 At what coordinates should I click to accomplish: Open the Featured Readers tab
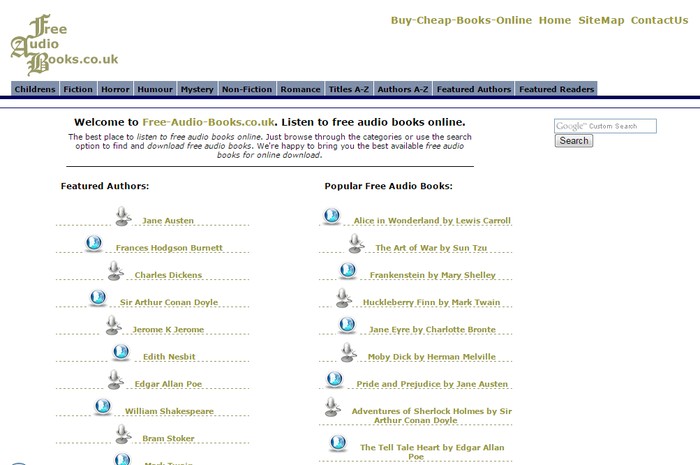click(556, 89)
